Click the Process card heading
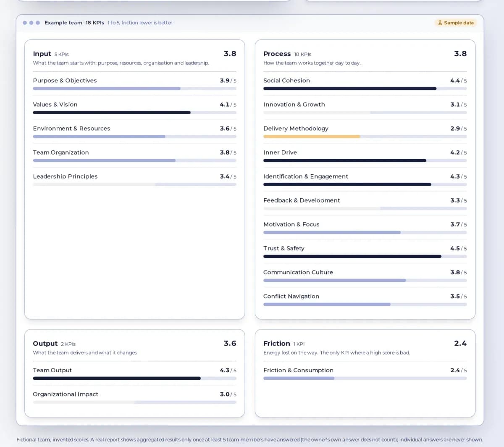Viewport: 504px width, 447px height. click(277, 54)
